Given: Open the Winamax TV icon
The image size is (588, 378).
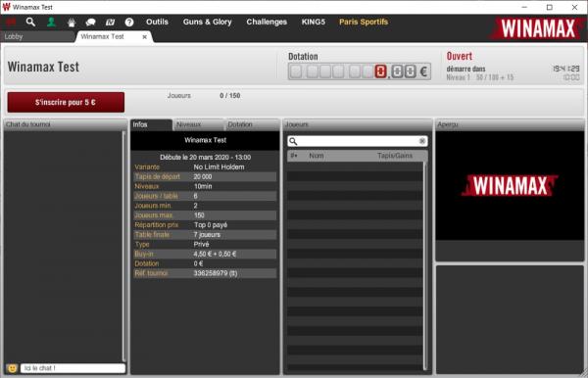Looking at the screenshot, I should point(110,23).
